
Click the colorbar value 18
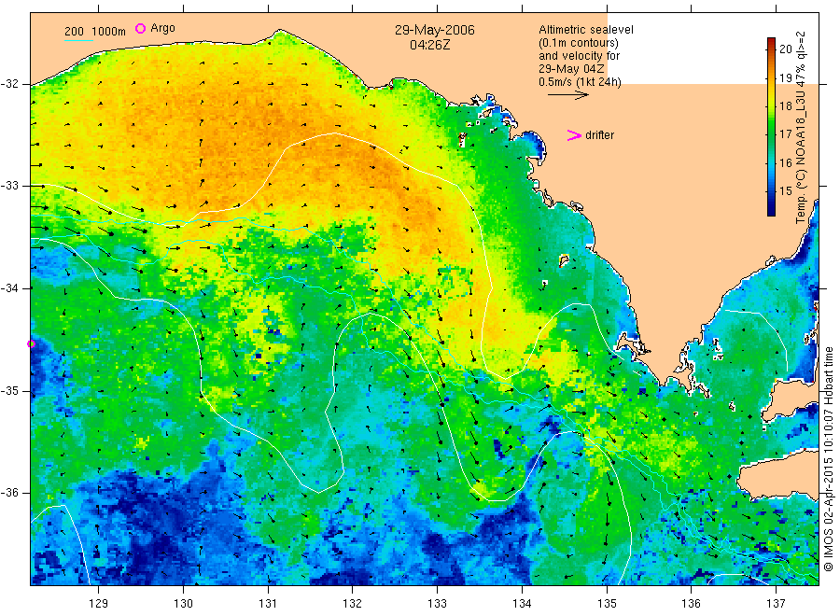point(785,106)
